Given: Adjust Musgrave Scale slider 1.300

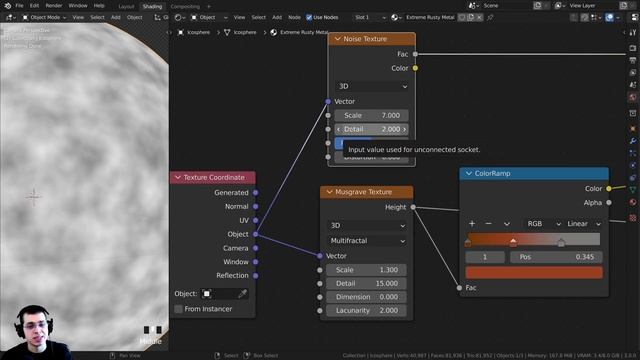Looking at the screenshot, I should point(367,270).
